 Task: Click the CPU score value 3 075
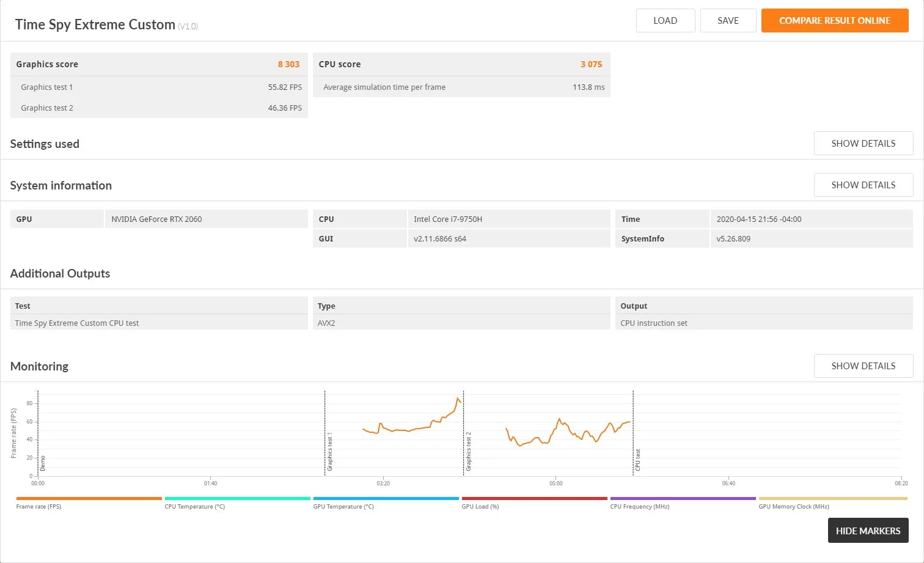tap(591, 64)
